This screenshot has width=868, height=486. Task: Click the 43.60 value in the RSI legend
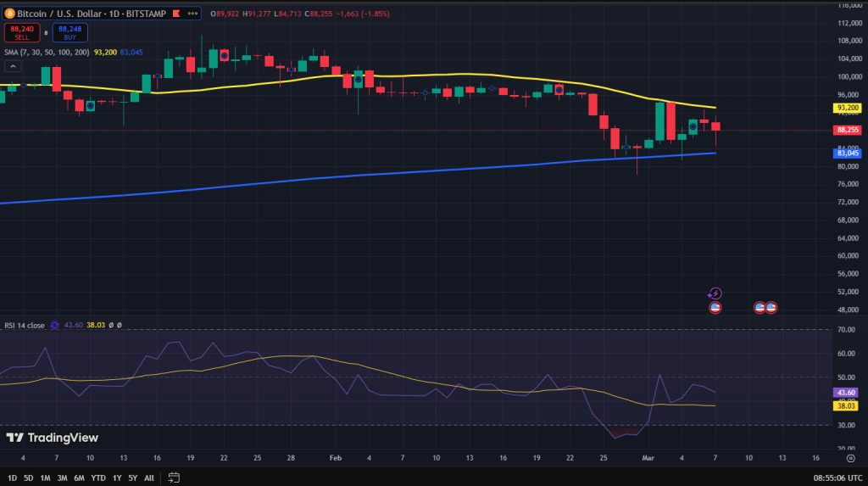[74, 326]
